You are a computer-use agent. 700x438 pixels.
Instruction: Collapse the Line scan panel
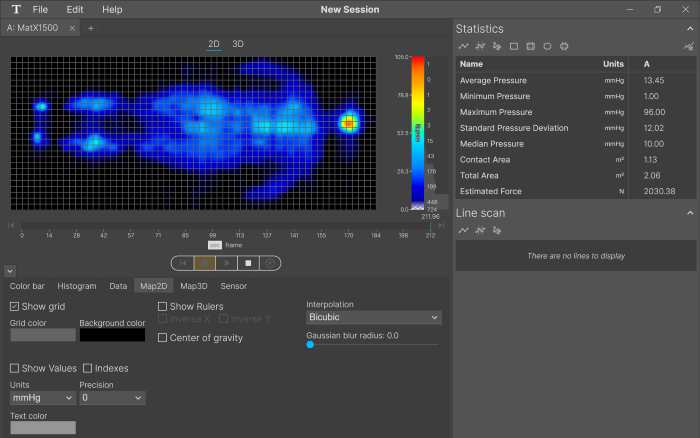(690, 213)
